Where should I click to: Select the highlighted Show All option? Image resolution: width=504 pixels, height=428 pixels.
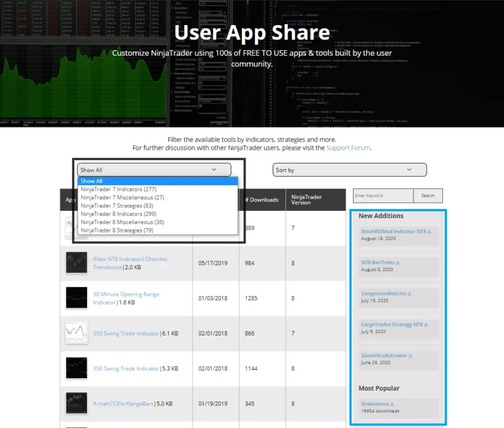[158, 181]
